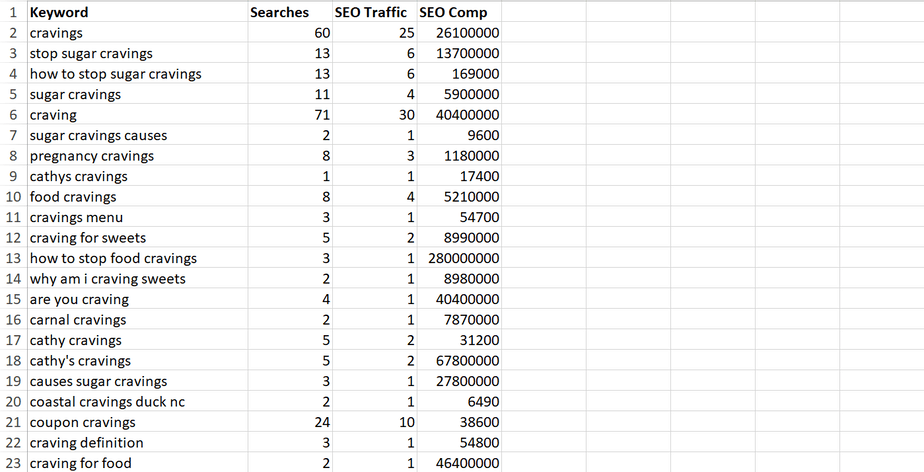Image resolution: width=924 pixels, height=472 pixels.
Task: Select SEO Traffic value 25 in row 2
Action: click(x=374, y=32)
